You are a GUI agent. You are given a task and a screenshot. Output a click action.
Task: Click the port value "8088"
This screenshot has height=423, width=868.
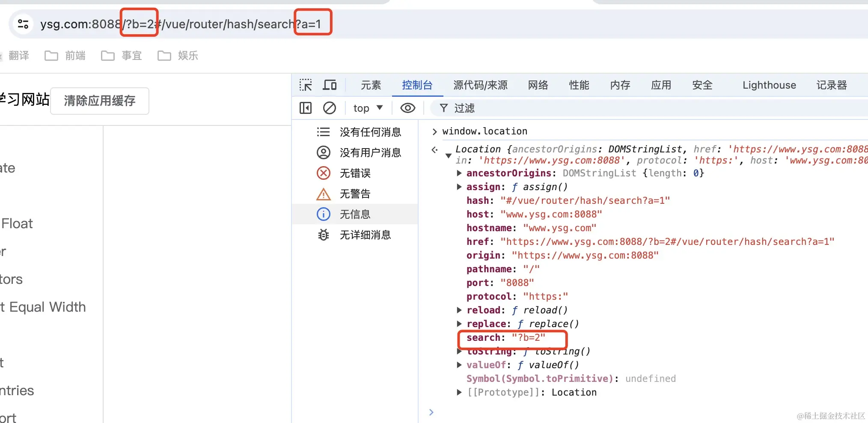(x=517, y=283)
